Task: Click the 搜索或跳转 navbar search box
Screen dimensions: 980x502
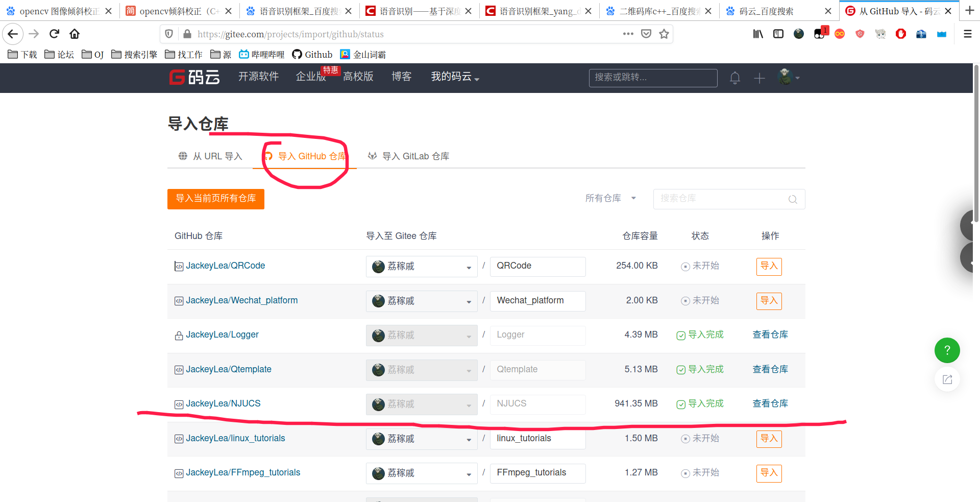Action: coord(653,78)
